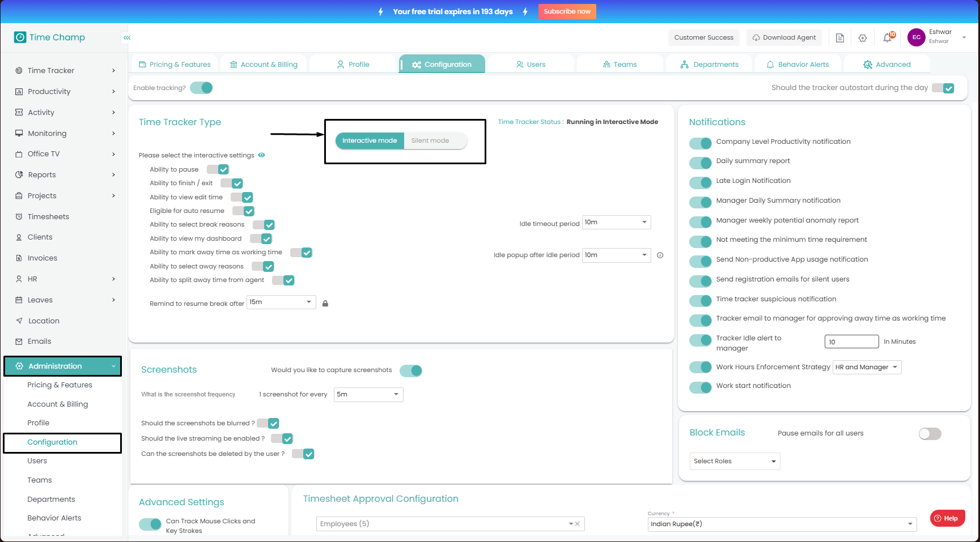Click the Activity sidebar icon
This screenshot has width=980, height=542.
[x=19, y=113]
